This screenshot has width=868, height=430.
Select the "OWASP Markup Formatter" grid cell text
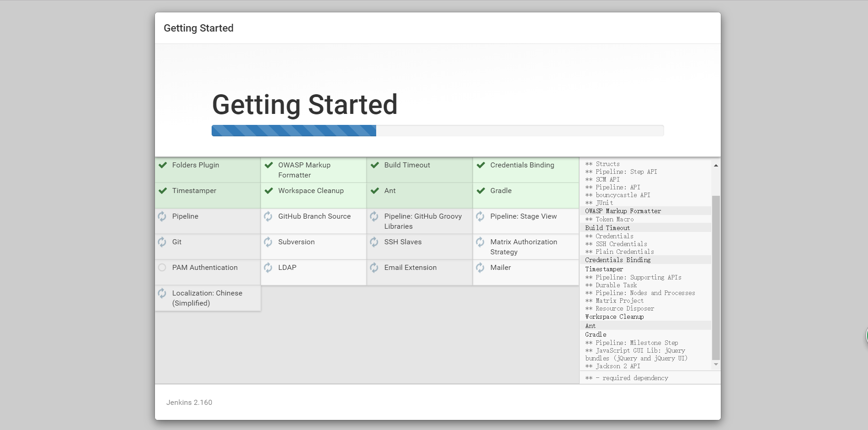tap(304, 170)
